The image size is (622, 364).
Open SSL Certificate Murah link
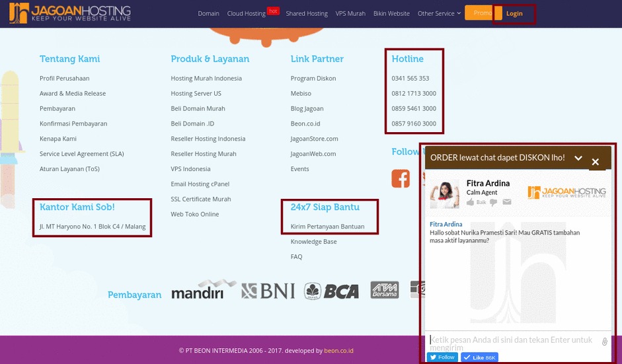(201, 199)
